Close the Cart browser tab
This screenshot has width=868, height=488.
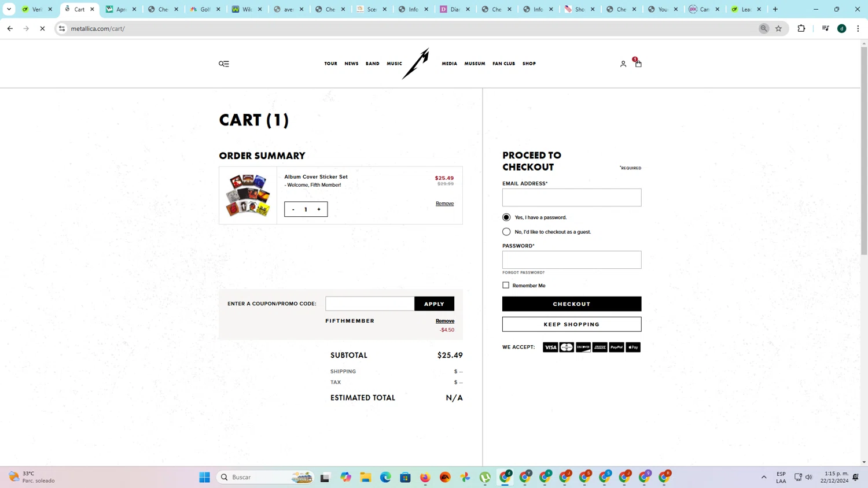coord(92,9)
